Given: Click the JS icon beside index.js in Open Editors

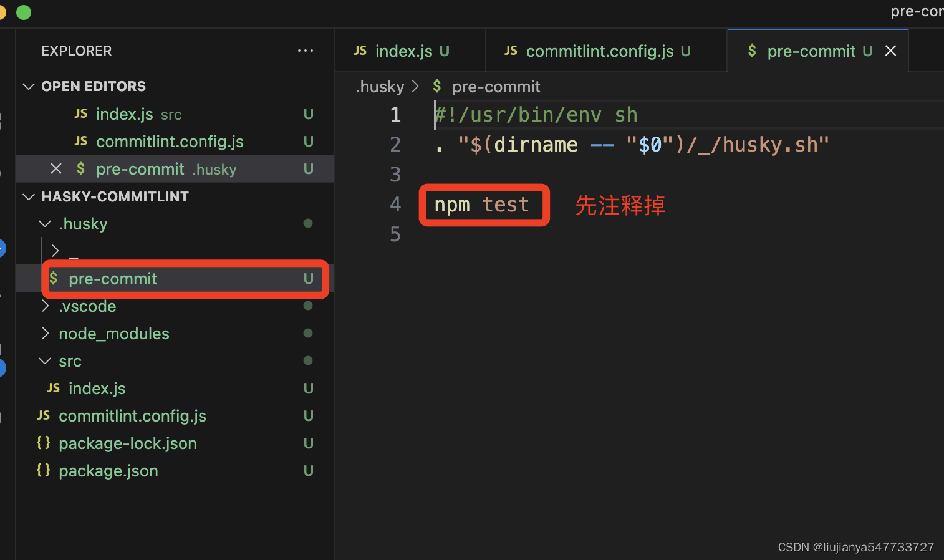Looking at the screenshot, I should 81,113.
